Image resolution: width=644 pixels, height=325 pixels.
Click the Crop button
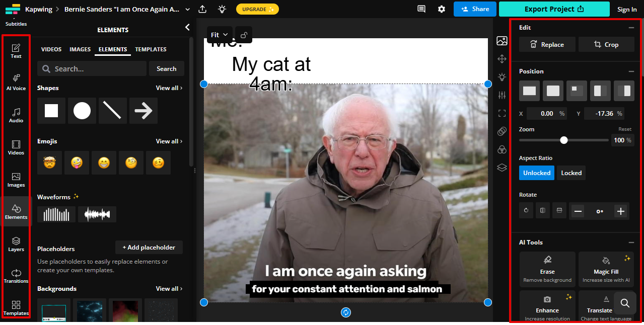pyautogui.click(x=606, y=45)
